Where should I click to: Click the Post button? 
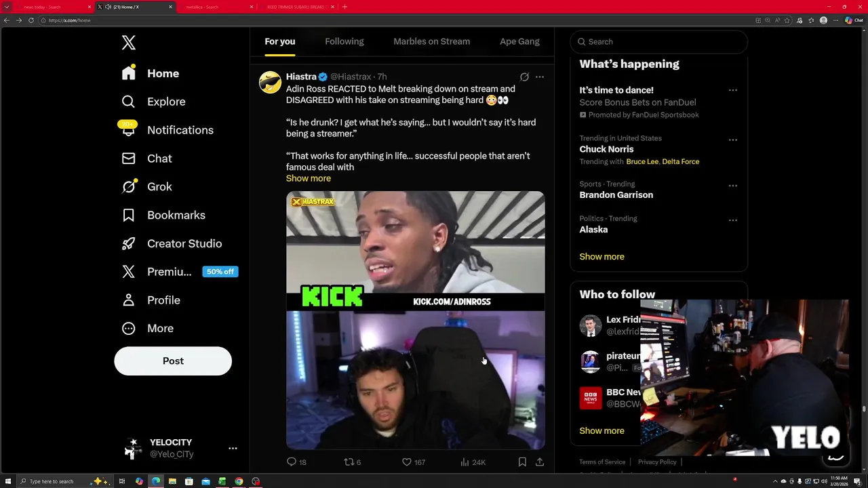pyautogui.click(x=173, y=361)
